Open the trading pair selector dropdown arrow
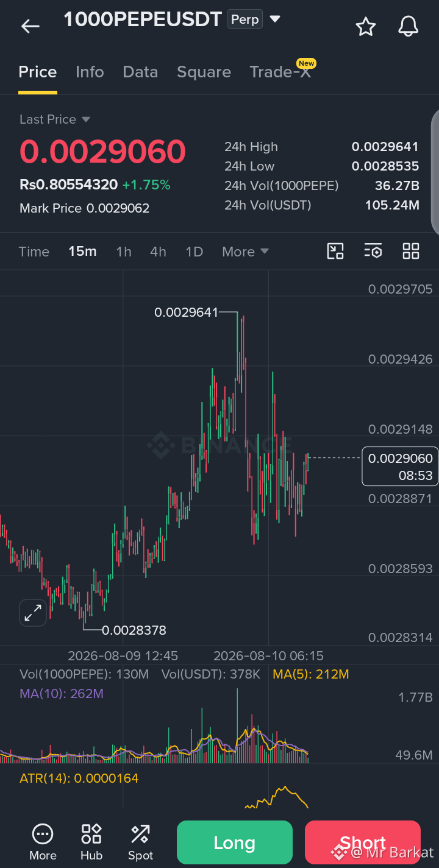Screen dimensions: 439x868 click(275, 19)
